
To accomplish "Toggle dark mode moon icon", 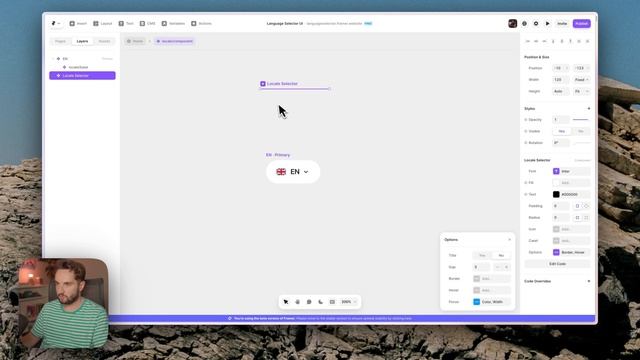I will coord(321,302).
